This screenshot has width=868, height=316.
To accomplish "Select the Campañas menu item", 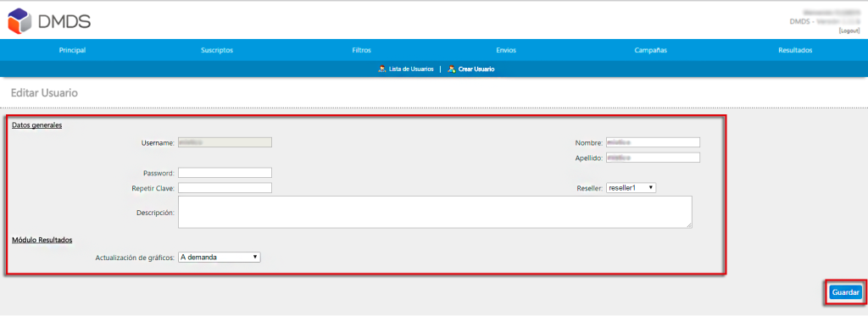I will point(651,50).
